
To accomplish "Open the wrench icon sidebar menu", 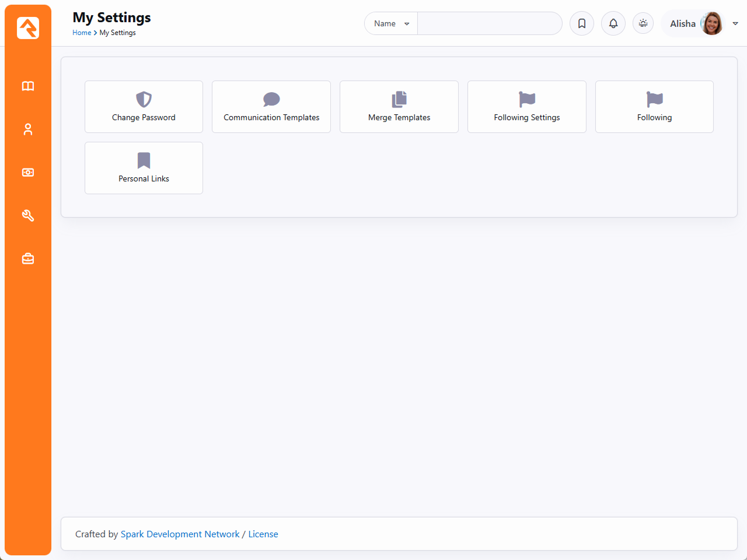I will coord(28,216).
